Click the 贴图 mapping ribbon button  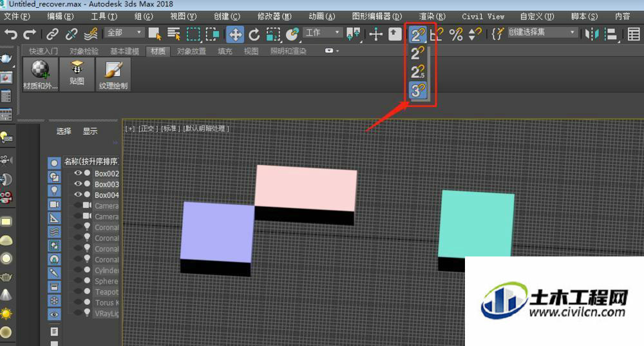tap(77, 74)
